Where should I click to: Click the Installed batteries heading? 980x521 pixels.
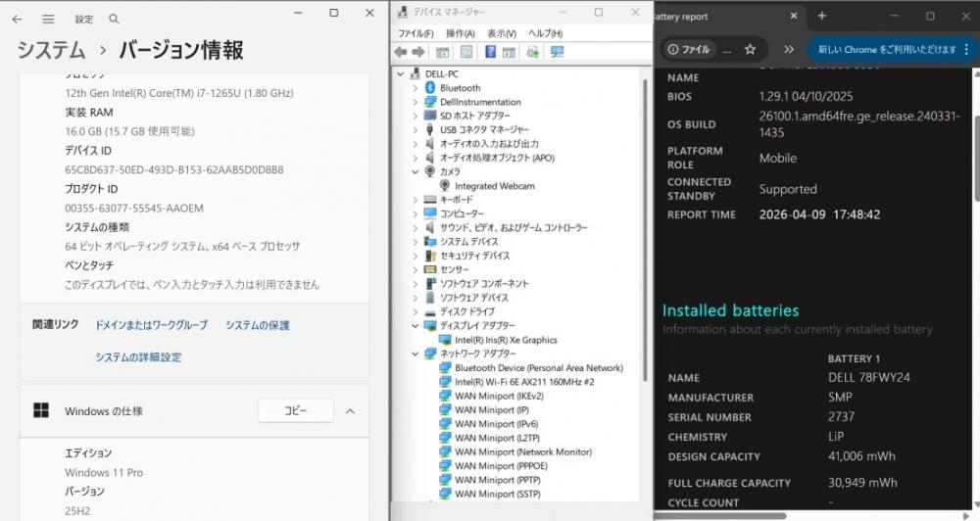(x=731, y=310)
